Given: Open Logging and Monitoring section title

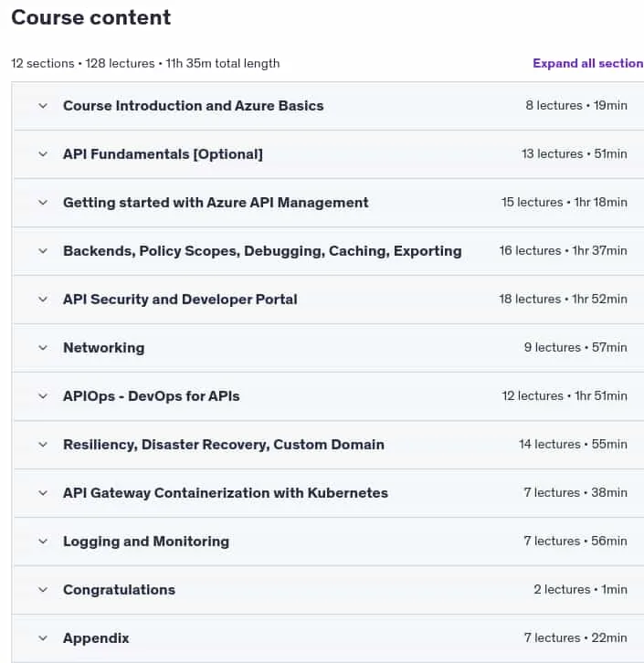Looking at the screenshot, I should tap(146, 542).
